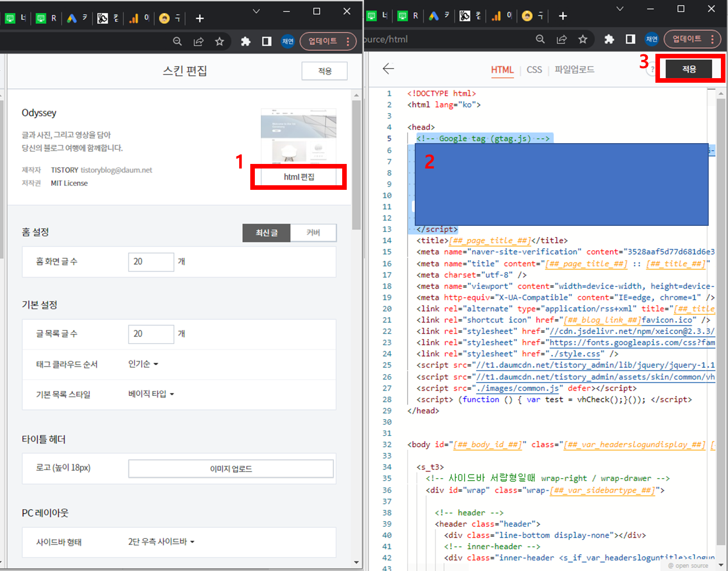Open the extensions puzzle icon in left window

click(246, 42)
